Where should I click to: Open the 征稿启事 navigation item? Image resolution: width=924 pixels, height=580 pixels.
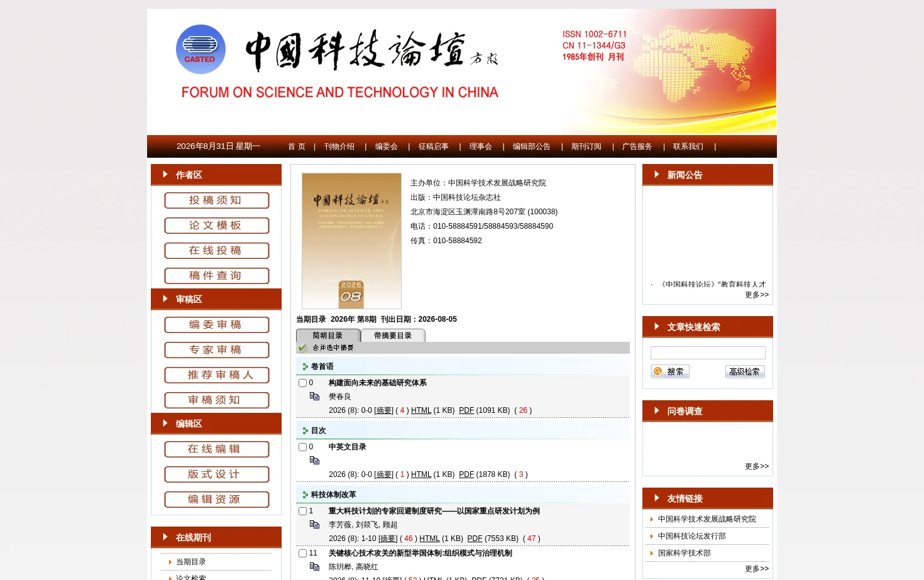[x=434, y=146]
